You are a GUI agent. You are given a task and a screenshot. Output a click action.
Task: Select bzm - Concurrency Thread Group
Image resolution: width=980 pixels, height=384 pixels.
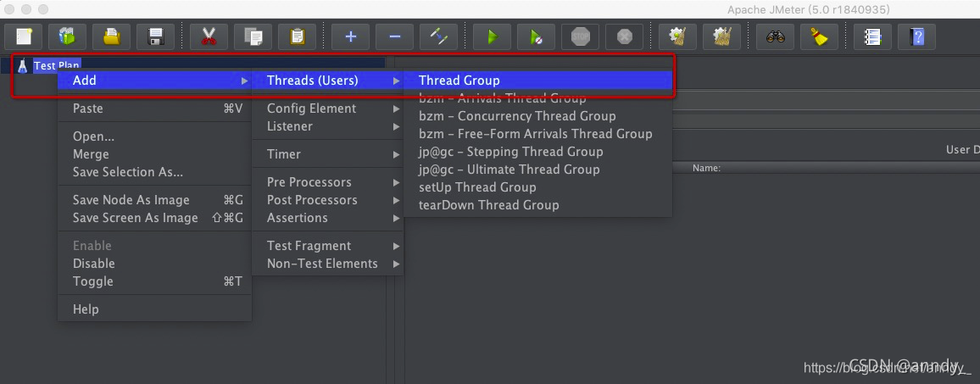tap(538, 115)
